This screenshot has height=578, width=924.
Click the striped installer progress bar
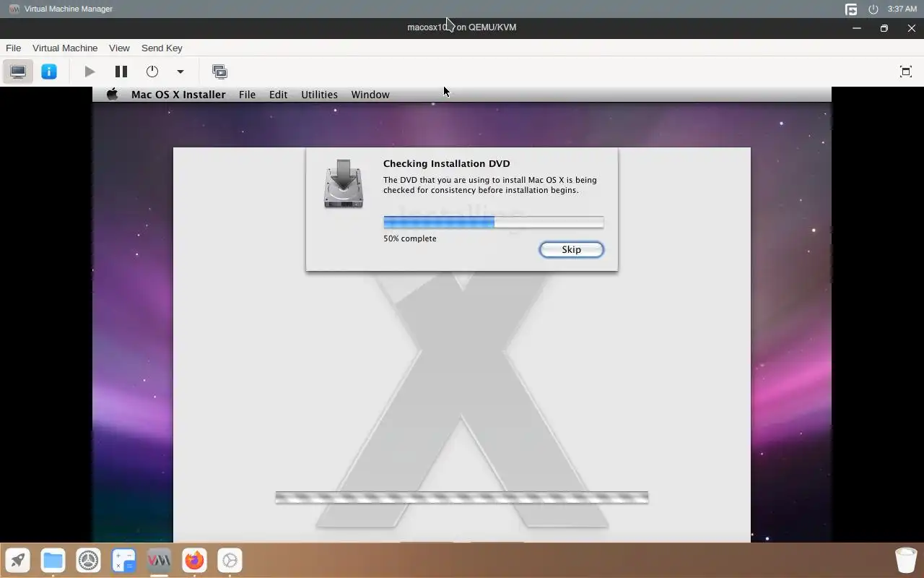click(462, 497)
